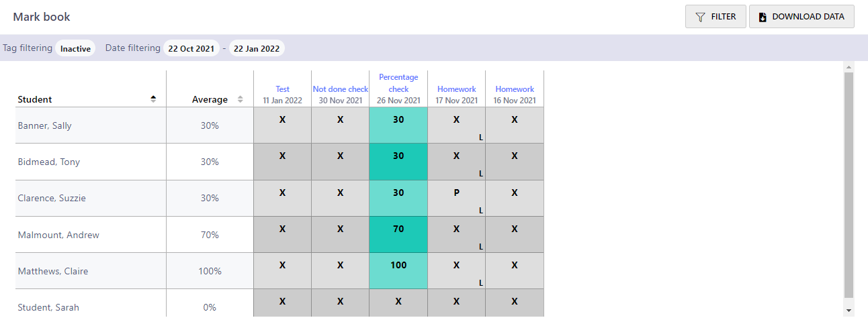Image resolution: width=868 pixels, height=324 pixels.
Task: Open the Percentage check assignment column
Action: coord(398,83)
